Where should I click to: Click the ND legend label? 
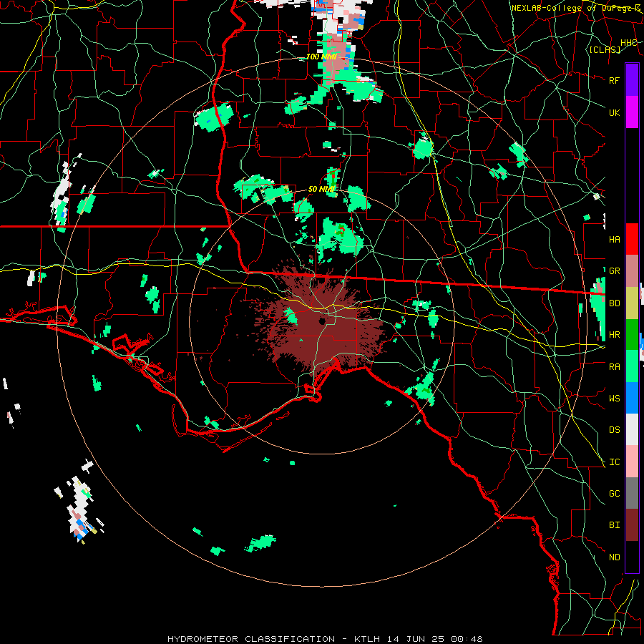tap(614, 557)
